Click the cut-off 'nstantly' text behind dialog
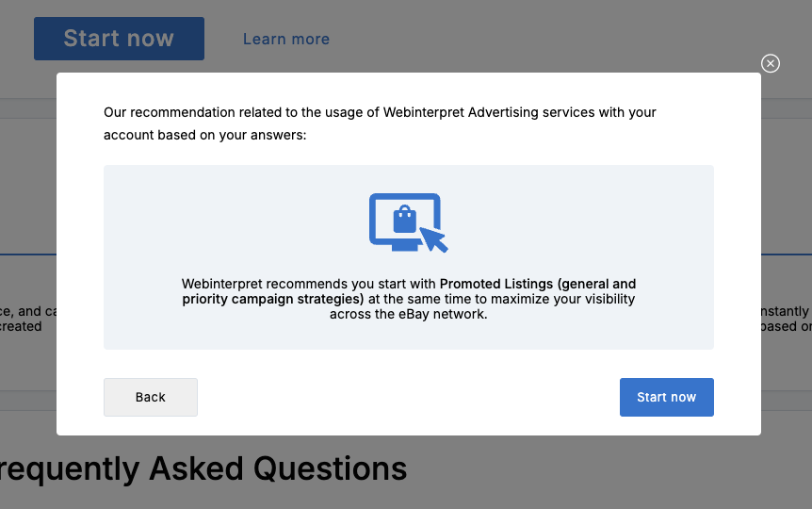 785,311
